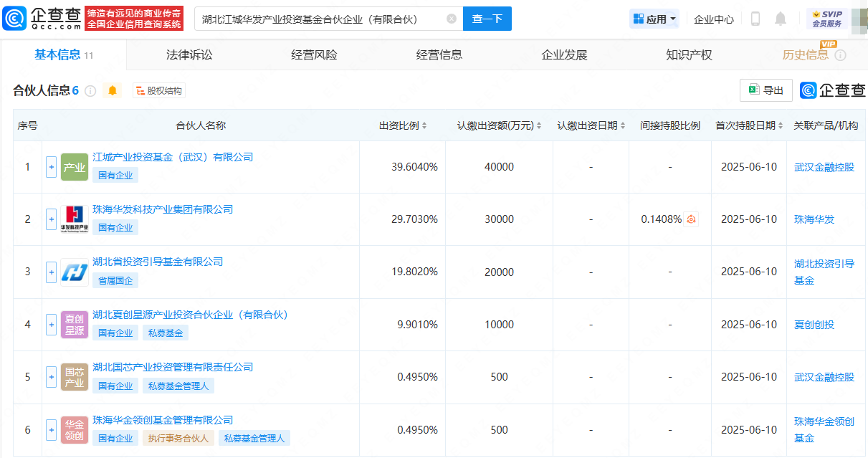The image size is (868, 458).
Task: Expand row 6 珠海华金领创基金管理 details
Action: (x=51, y=430)
